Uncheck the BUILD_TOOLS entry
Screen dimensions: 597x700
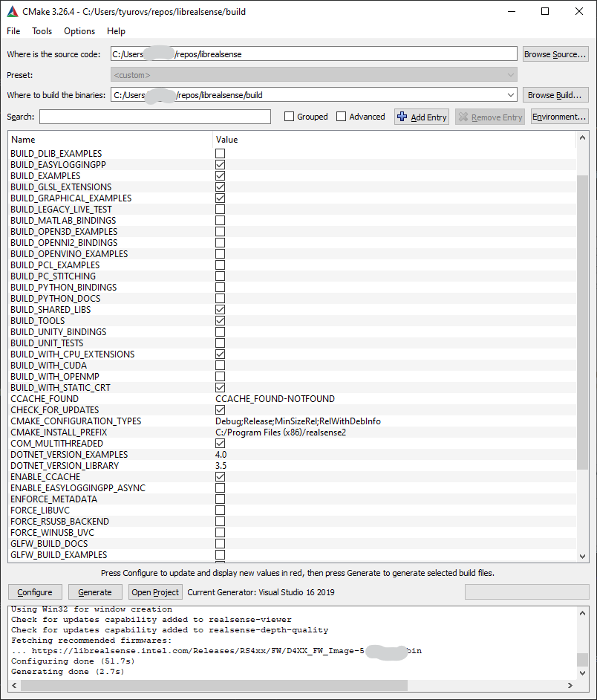point(219,320)
